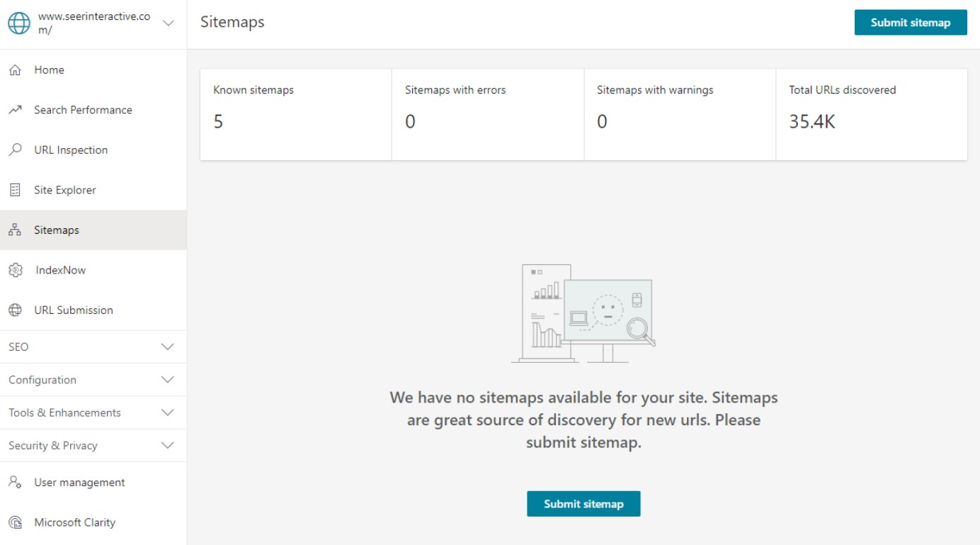Click the URL Submission globe icon
Viewport: 980px width, 545px height.
point(15,310)
